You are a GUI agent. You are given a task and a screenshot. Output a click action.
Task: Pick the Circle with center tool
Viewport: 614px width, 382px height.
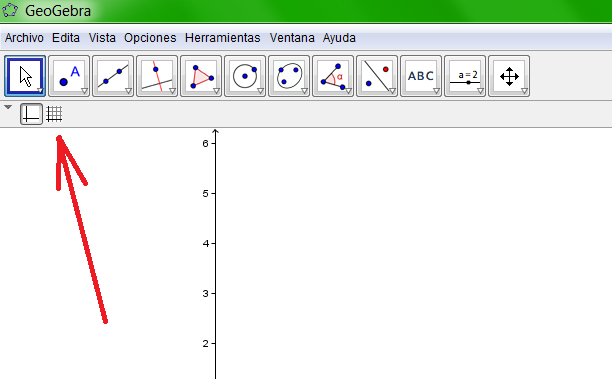[x=245, y=76]
